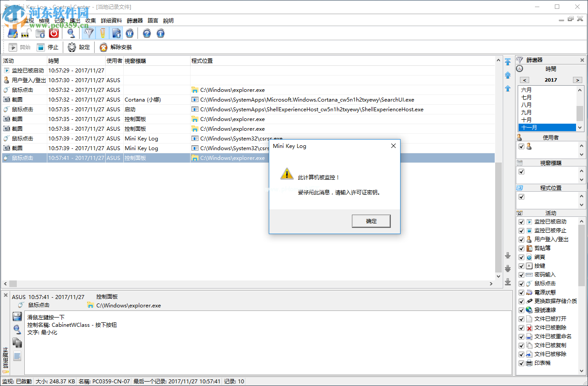Open the 詳細資料 menu

pyautogui.click(x=111, y=20)
